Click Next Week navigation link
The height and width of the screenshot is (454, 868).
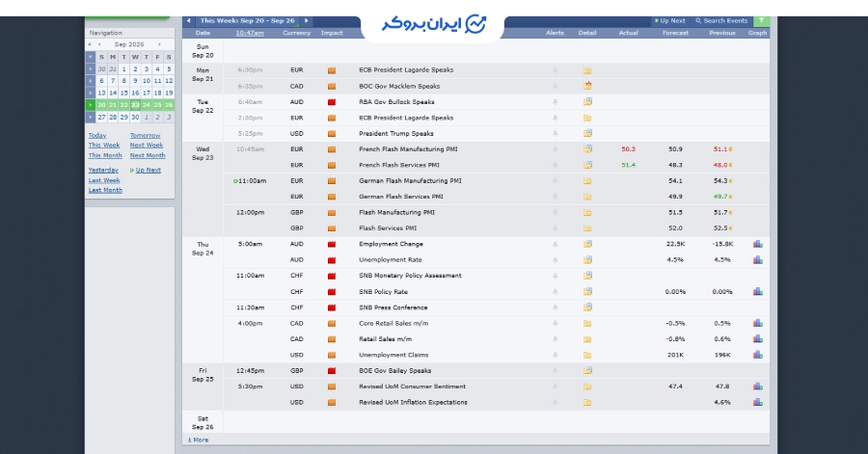pos(147,146)
